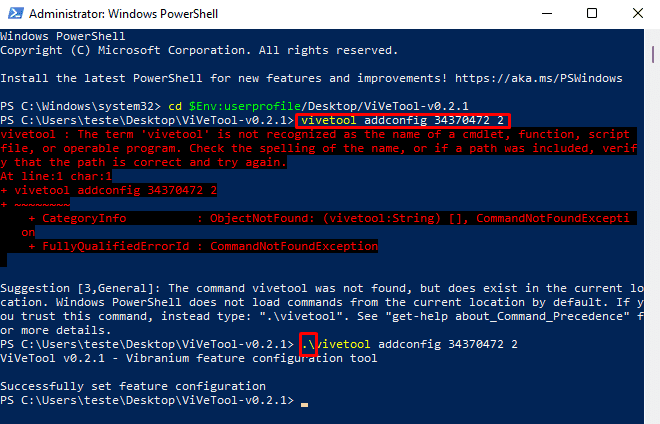Viewport: 660px width, 424px height.
Task: Click the "Administrator: Windows PowerShell" title text
Action: click(x=123, y=14)
